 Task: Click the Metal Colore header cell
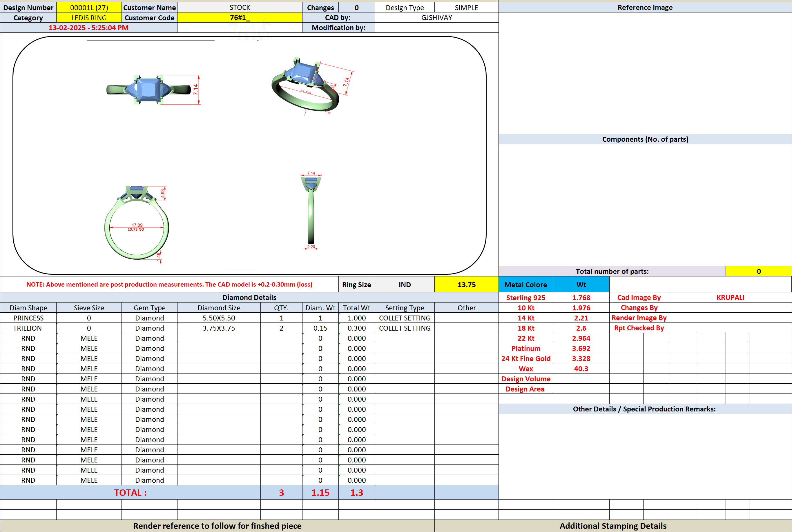[x=525, y=285]
